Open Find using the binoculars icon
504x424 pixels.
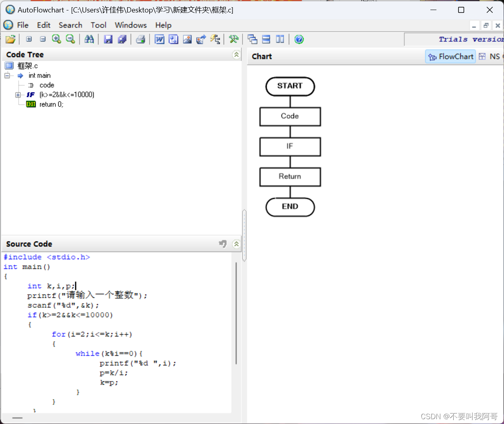coord(89,39)
